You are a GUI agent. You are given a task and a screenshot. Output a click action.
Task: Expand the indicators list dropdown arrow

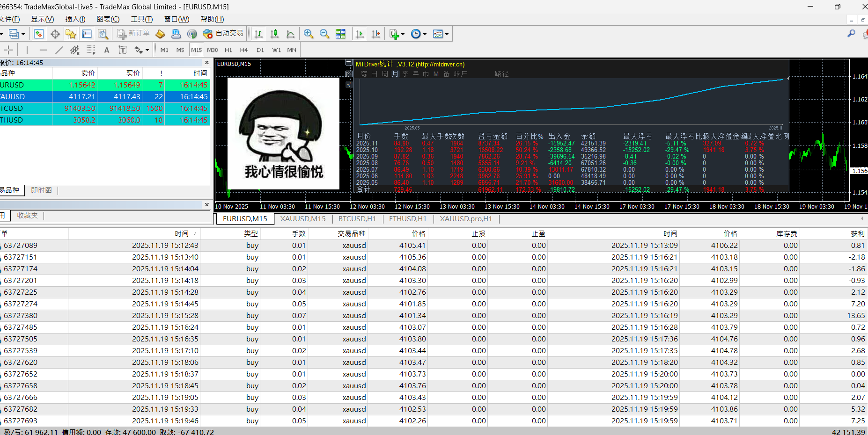[x=403, y=34]
